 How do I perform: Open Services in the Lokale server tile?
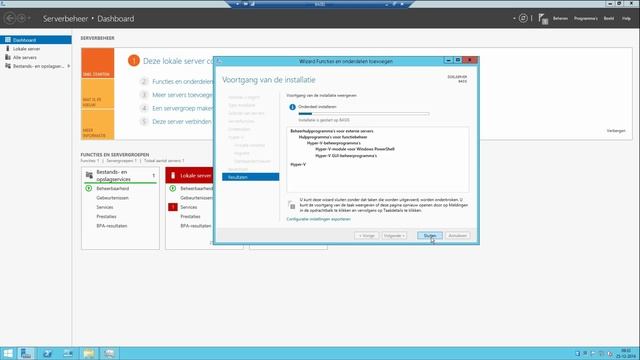pos(189,207)
